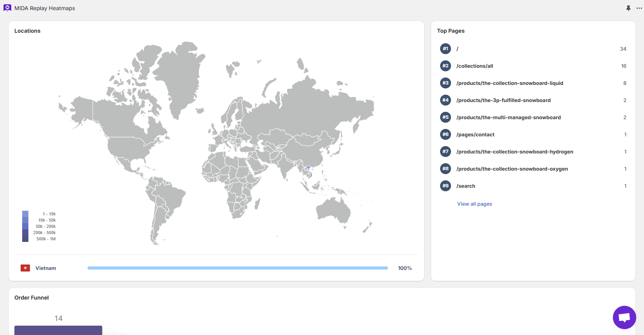
Task: Click the 3p-fulfilled-snowboard page row
Action: 504,100
